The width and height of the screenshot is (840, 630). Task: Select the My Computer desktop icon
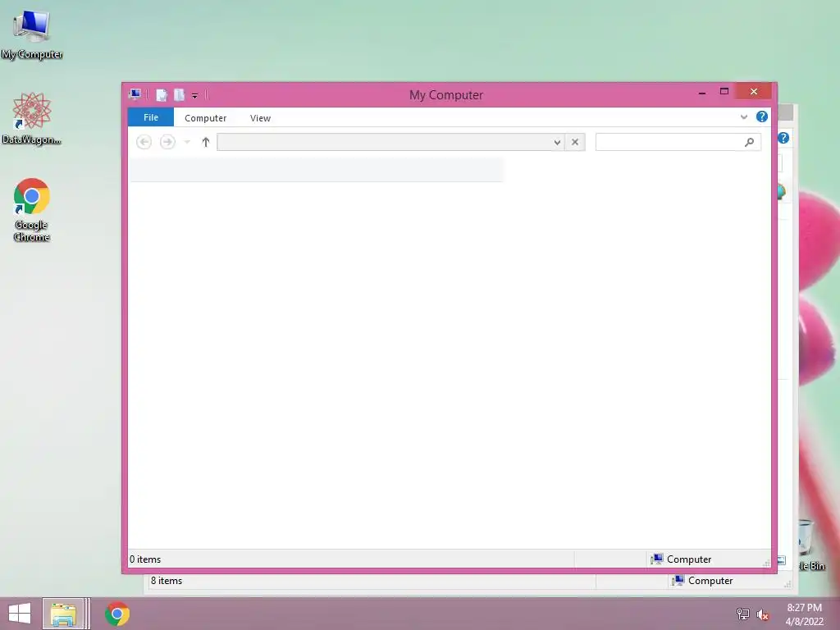[x=32, y=34]
